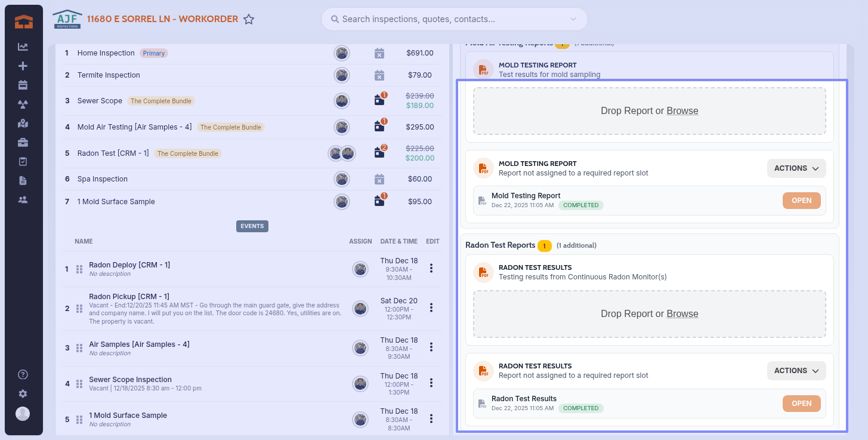
Task: Star the 11680 E Sorrel Ln workorder
Action: tap(249, 20)
